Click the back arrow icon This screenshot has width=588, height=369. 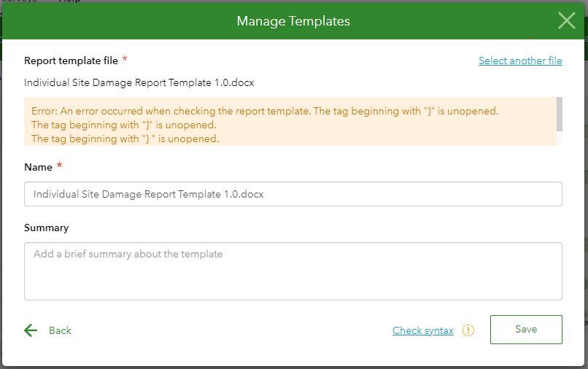click(31, 330)
